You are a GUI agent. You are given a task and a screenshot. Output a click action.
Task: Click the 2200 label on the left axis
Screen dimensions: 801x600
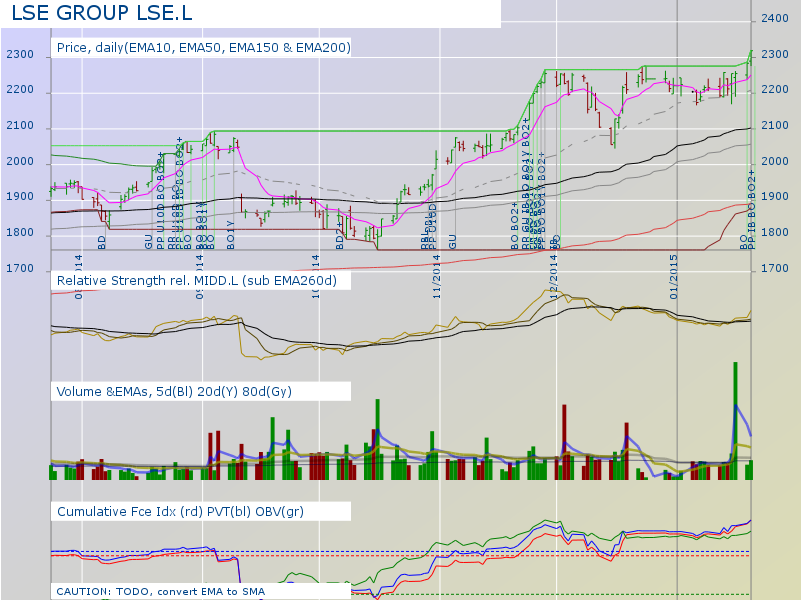coord(20,89)
